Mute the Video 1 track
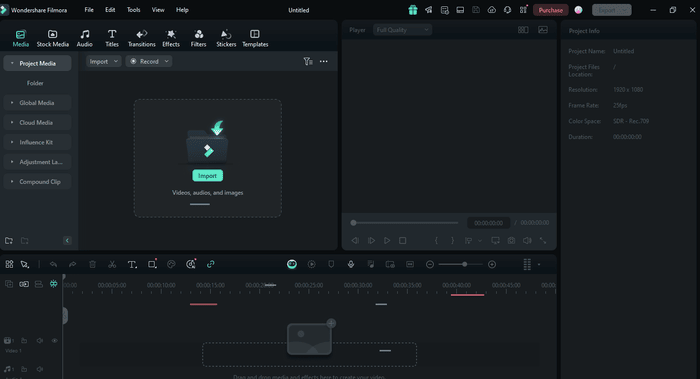The height and width of the screenshot is (379, 700). 40,341
